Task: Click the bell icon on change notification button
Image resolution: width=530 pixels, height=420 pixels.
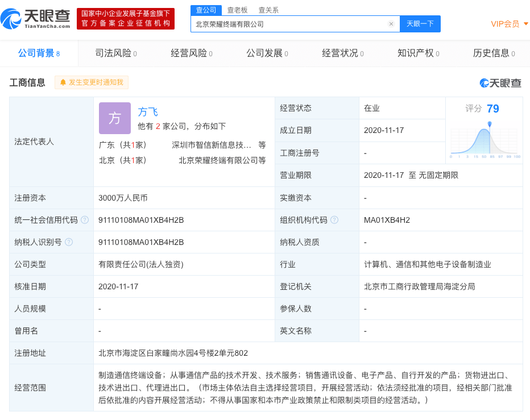Action: [x=63, y=82]
